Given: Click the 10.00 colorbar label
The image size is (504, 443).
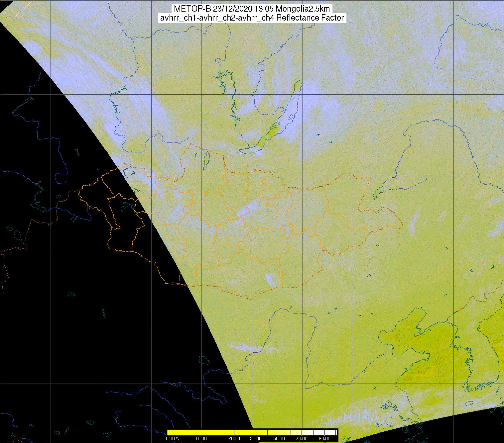Looking at the screenshot, I should click(x=201, y=438).
